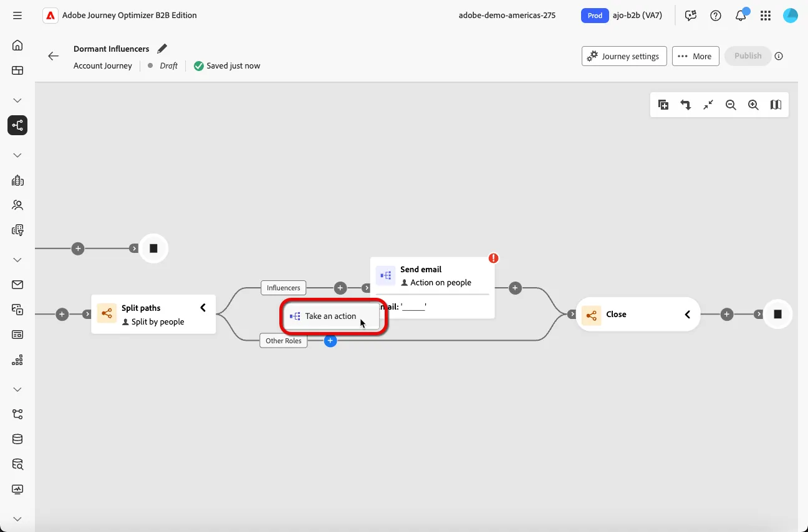Open the Help question mark icon
Viewport: 808px width, 532px height.
click(716, 16)
